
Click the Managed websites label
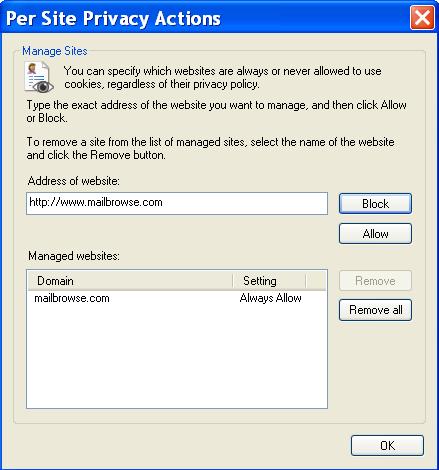click(x=74, y=256)
